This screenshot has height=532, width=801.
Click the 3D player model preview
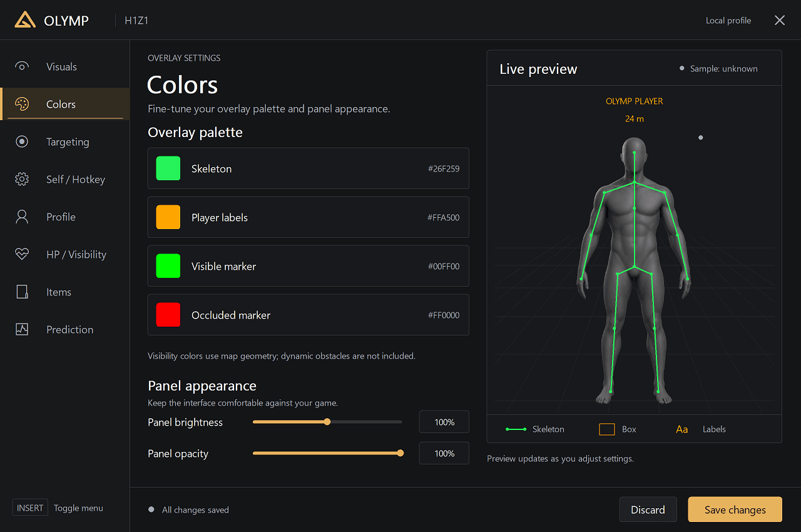coord(634,270)
